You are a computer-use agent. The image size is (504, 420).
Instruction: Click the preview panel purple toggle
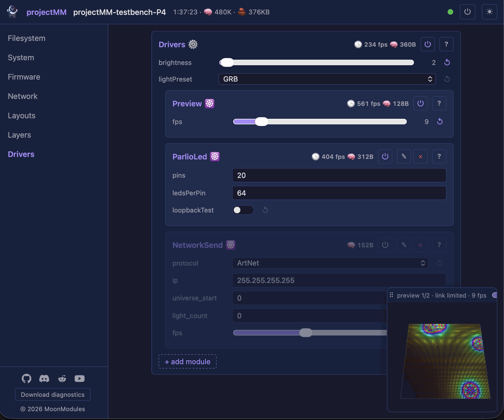(495, 295)
